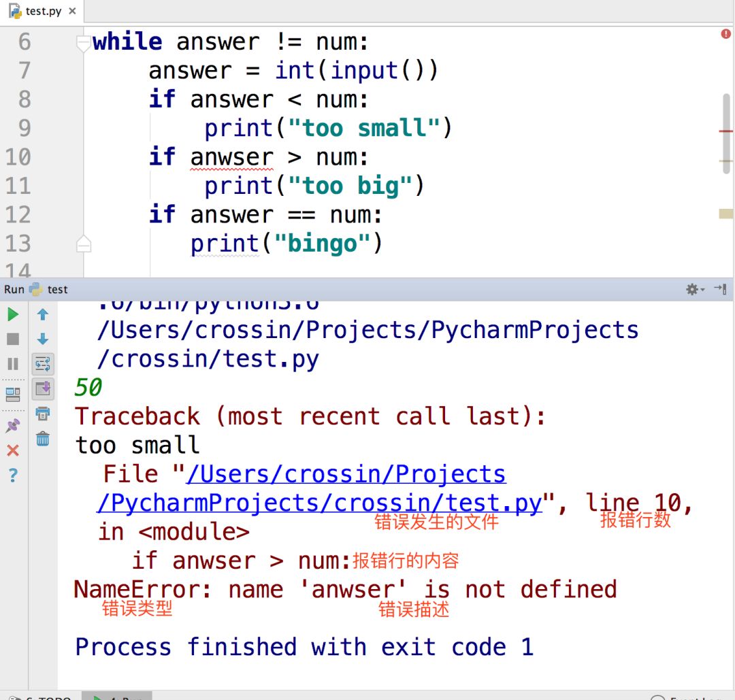Collapse the while loop at line 6
Viewport: 735px width, 700px height.
coord(84,43)
